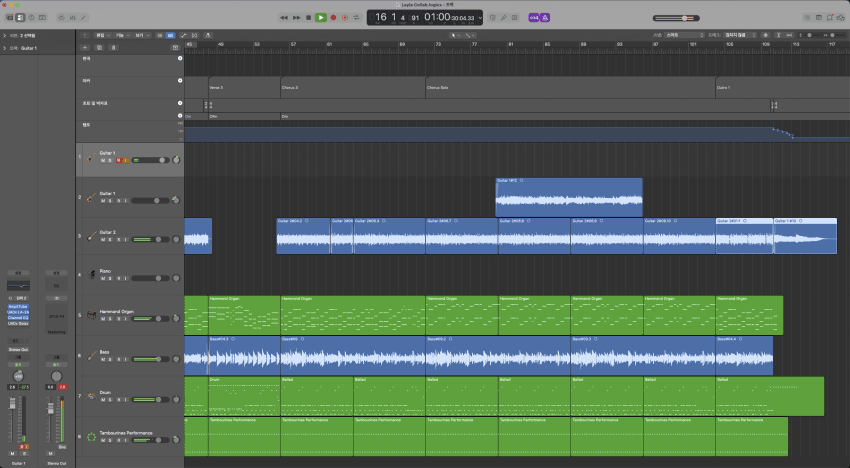Click the Bass track guitar icon

click(x=91, y=355)
